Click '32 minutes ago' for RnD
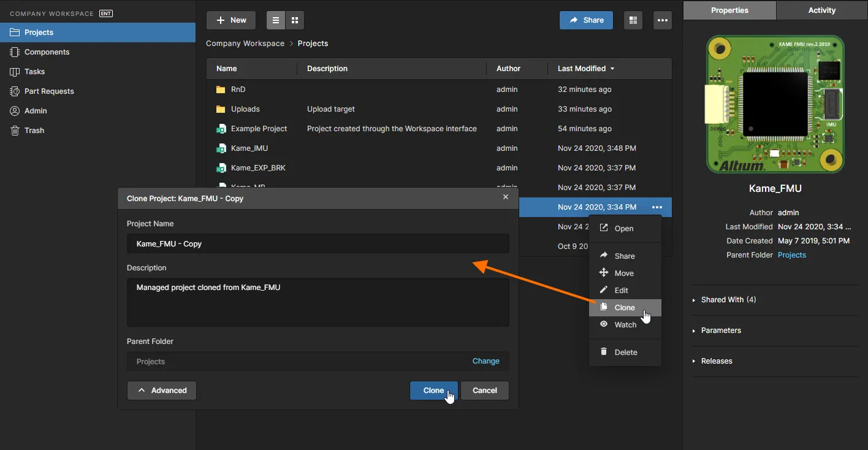 [x=585, y=90]
